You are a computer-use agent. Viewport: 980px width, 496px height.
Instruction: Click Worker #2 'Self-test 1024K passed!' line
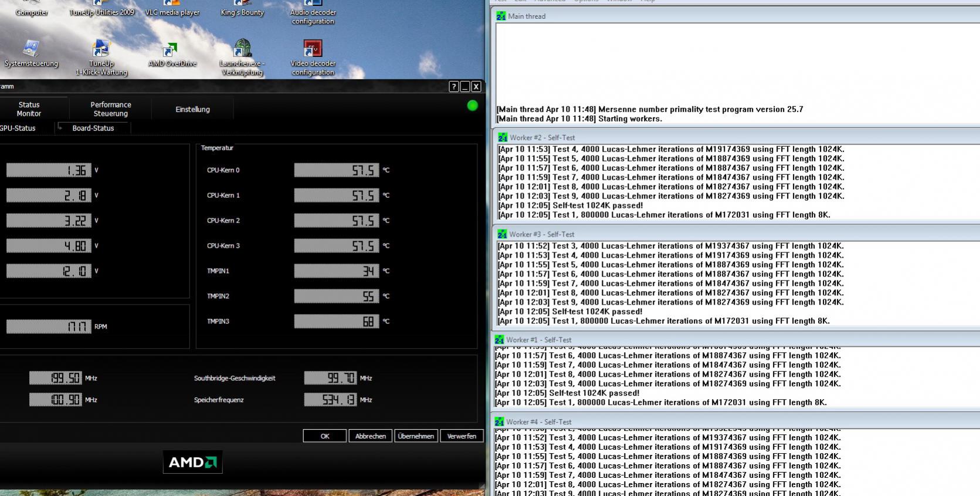click(x=570, y=205)
